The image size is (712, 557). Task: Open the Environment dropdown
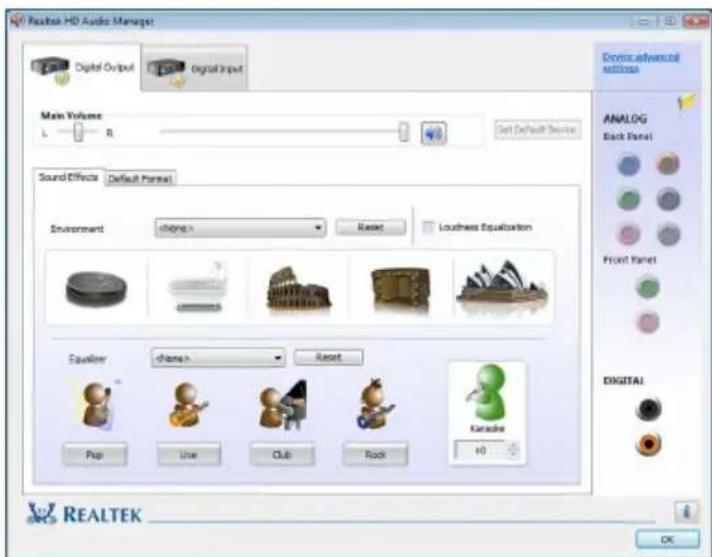pos(240,228)
